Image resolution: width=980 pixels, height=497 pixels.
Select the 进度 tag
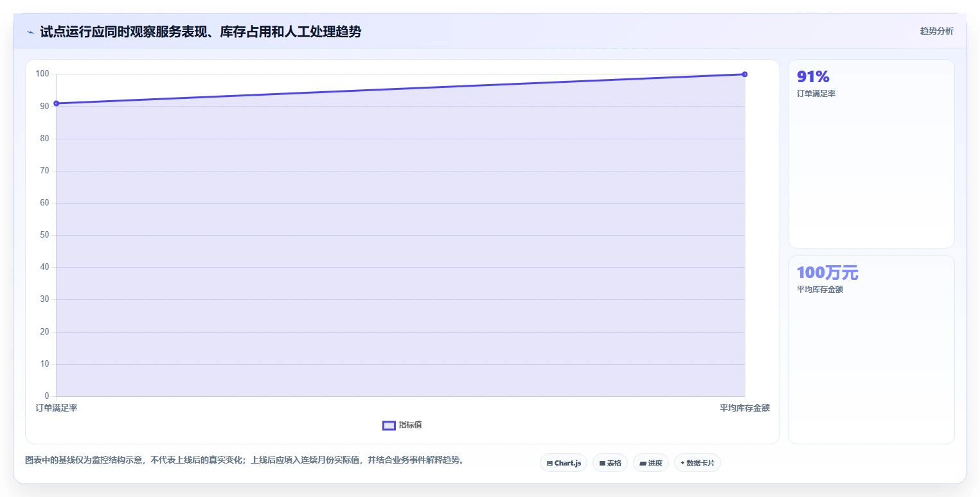pos(651,463)
